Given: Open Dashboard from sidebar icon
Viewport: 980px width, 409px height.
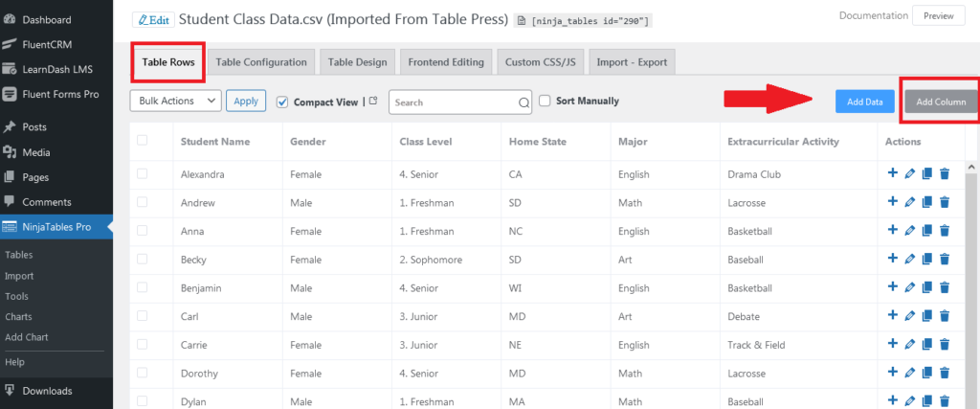Looking at the screenshot, I should (x=10, y=19).
